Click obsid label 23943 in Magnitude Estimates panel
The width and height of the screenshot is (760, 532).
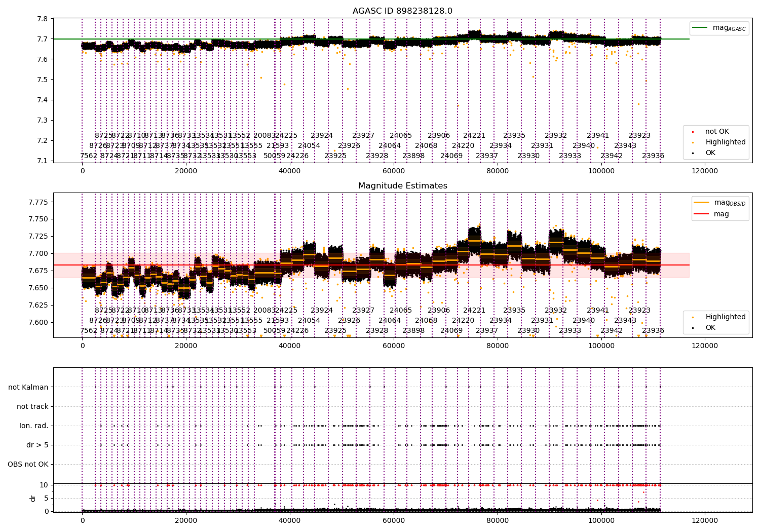tap(625, 320)
